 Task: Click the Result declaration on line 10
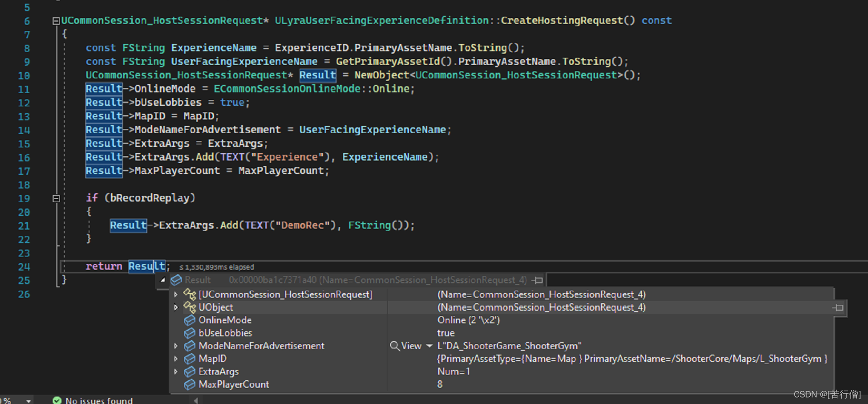point(317,75)
